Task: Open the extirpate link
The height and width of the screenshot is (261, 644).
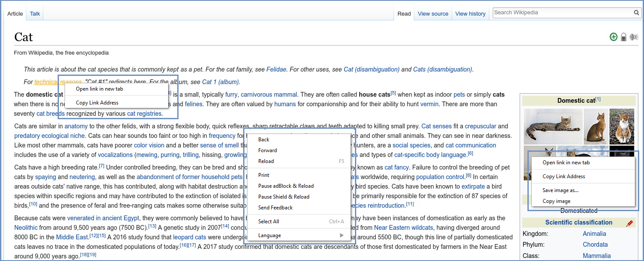Action: [x=473, y=186]
